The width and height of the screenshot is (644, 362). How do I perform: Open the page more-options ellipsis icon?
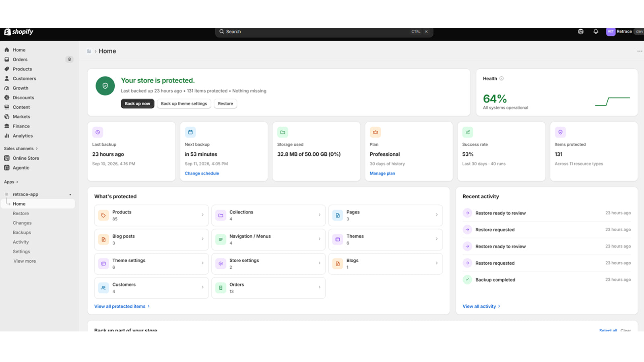(x=640, y=51)
